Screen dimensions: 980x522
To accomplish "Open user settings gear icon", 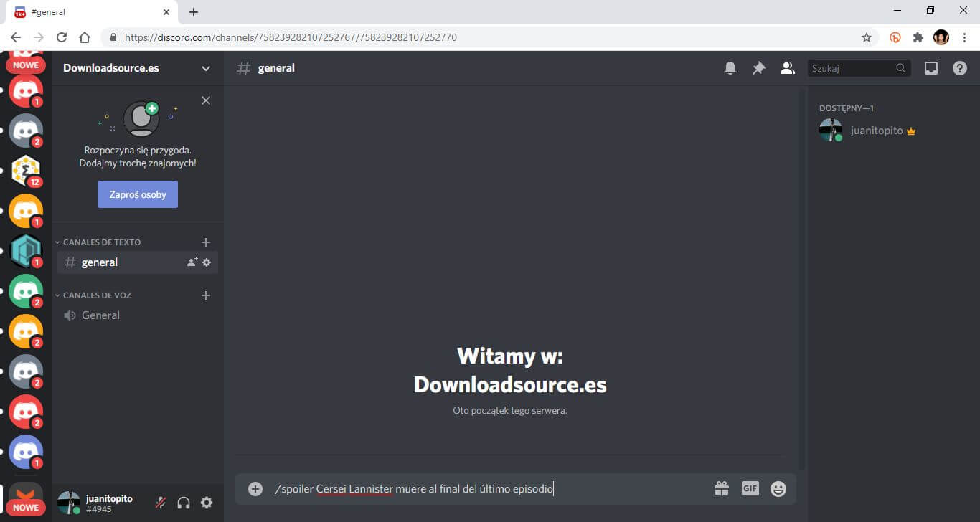I will coord(207,503).
